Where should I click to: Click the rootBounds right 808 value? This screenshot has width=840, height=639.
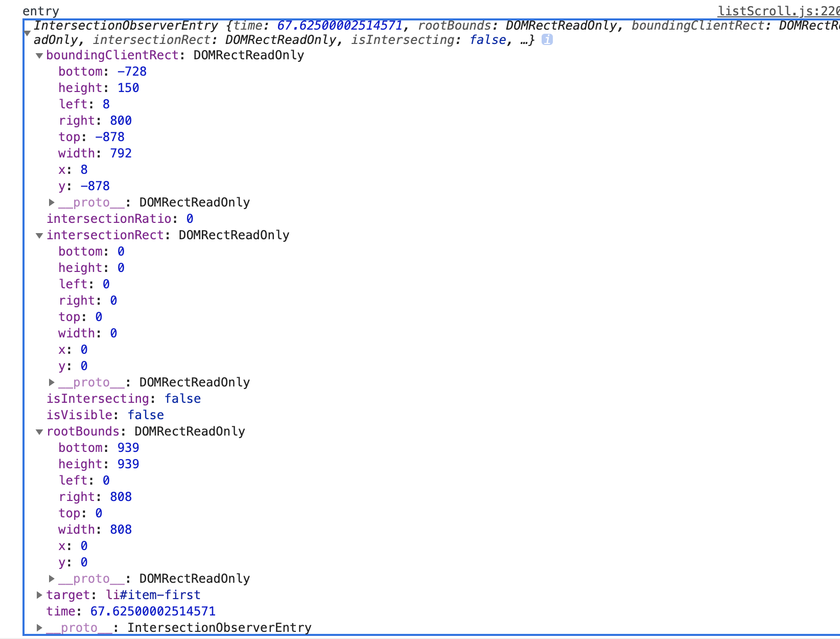click(121, 497)
